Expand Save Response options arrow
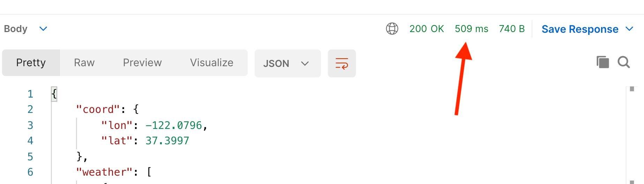 tap(629, 29)
